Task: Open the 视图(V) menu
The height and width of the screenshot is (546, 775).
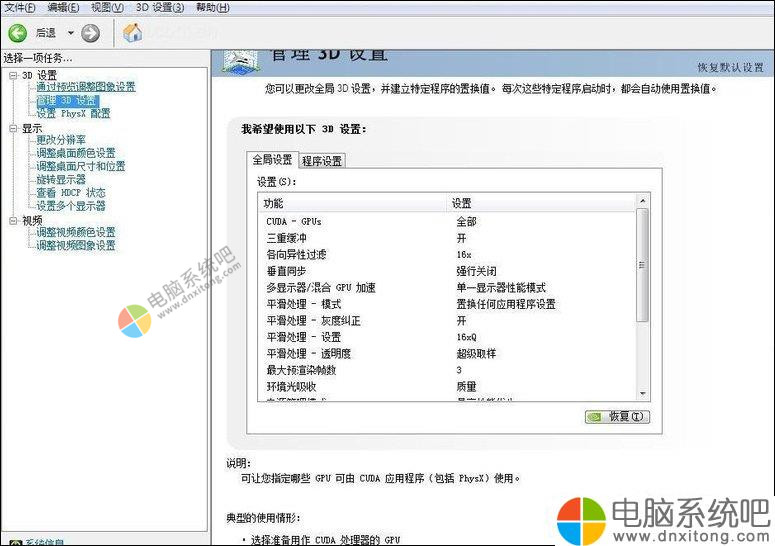Action: coord(107,7)
